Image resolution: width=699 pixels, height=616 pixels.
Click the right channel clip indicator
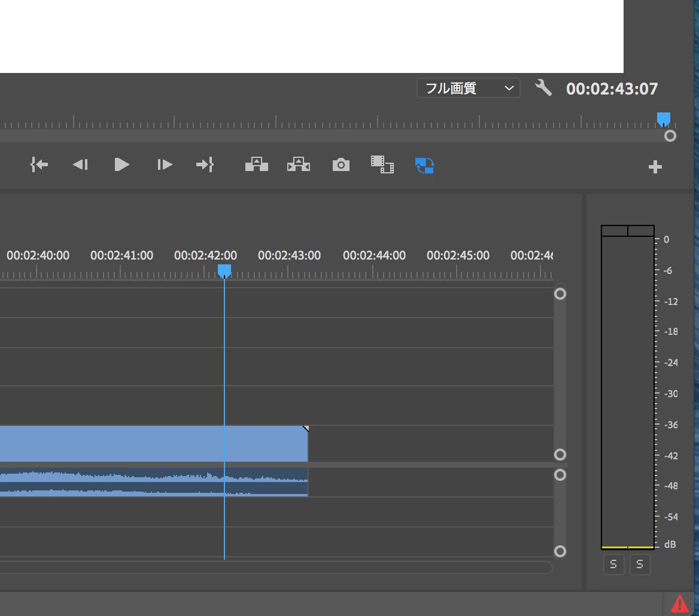tap(641, 231)
